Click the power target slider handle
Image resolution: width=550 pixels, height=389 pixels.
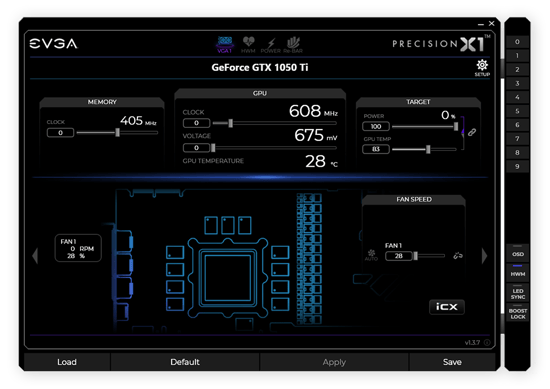[x=456, y=126]
